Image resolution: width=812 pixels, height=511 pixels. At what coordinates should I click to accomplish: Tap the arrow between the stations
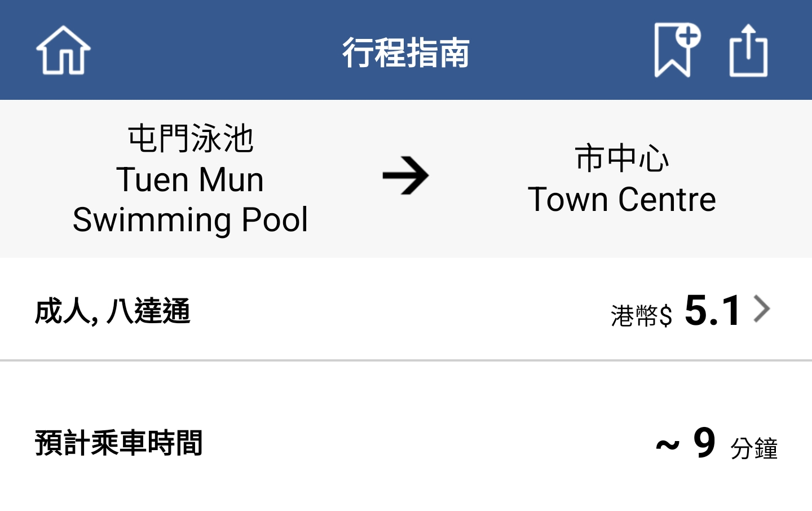coord(405,175)
